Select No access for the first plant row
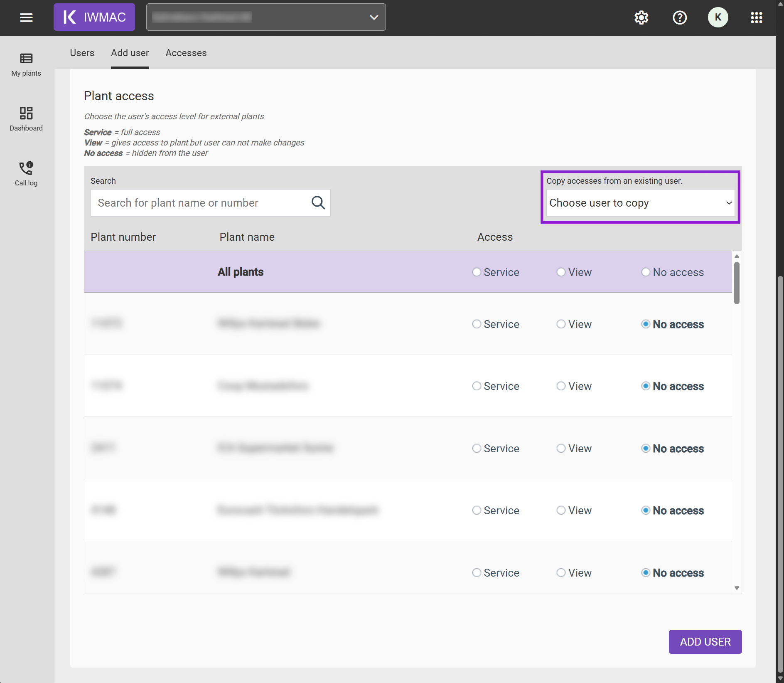This screenshot has width=784, height=683. pos(646,324)
